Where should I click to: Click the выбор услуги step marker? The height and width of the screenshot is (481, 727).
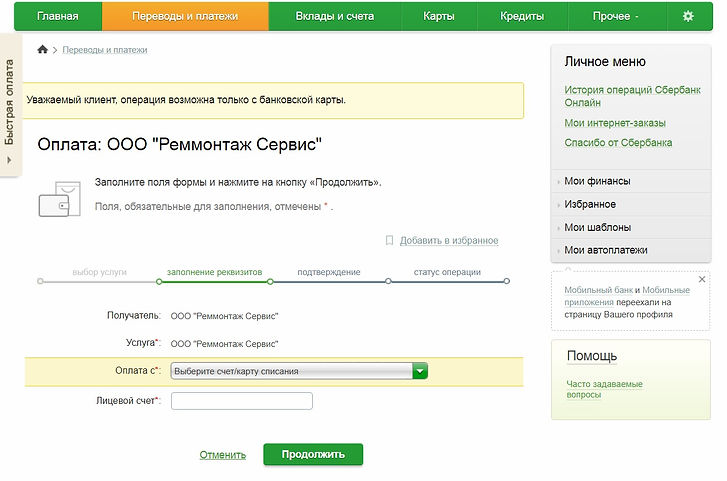click(40, 281)
